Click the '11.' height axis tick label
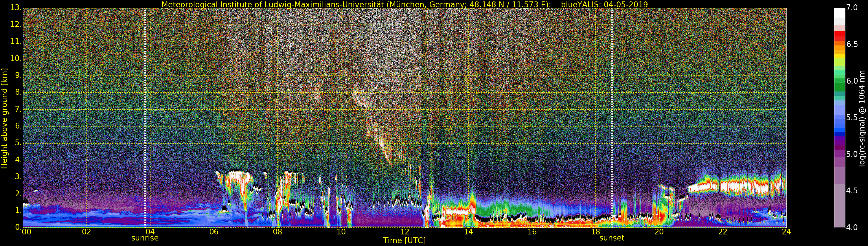Image resolution: width=868 pixels, height=246 pixels. (x=16, y=41)
